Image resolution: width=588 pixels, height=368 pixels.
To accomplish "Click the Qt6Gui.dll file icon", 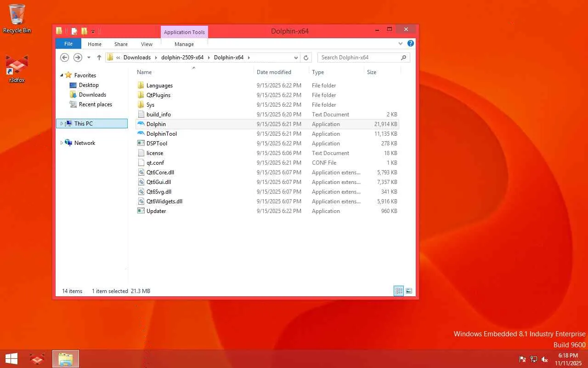I will coord(141,182).
